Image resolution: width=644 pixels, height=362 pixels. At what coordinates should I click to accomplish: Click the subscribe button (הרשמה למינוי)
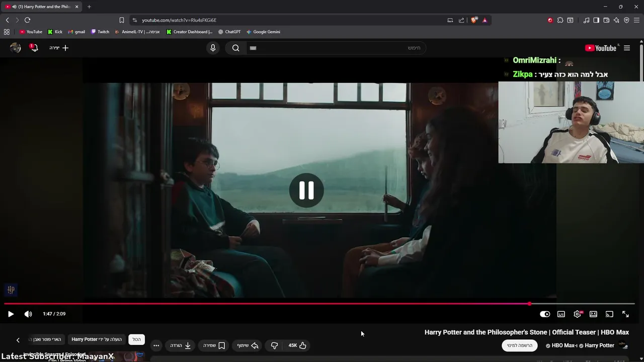pos(520,345)
